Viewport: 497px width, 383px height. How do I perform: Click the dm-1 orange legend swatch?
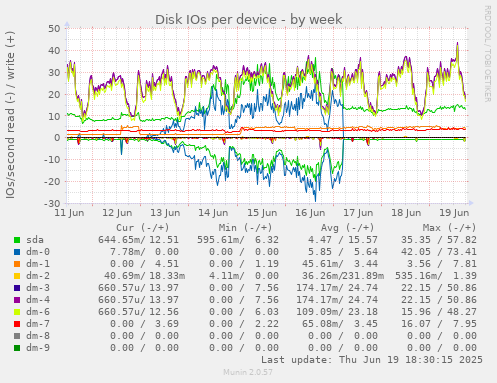17,264
